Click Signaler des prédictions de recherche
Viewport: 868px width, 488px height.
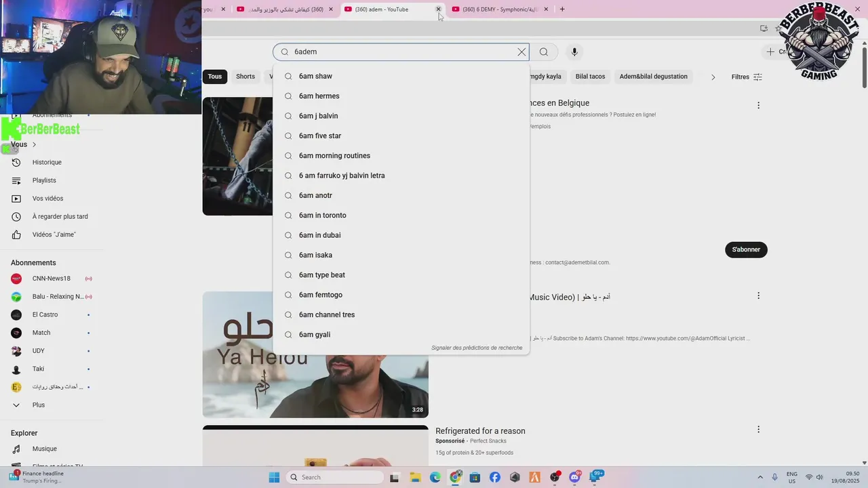coord(477,348)
